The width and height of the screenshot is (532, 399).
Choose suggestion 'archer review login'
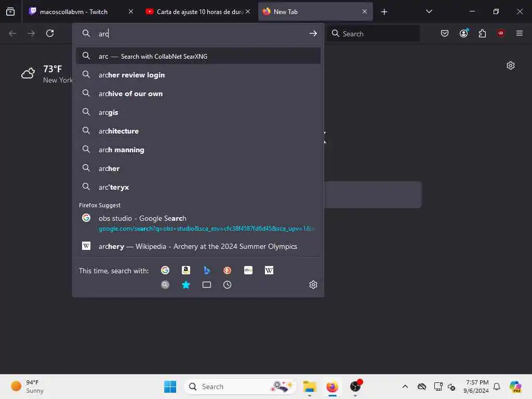[198, 75]
